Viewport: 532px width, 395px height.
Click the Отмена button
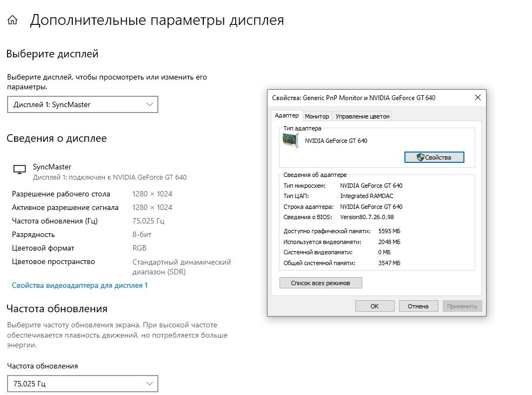click(418, 306)
